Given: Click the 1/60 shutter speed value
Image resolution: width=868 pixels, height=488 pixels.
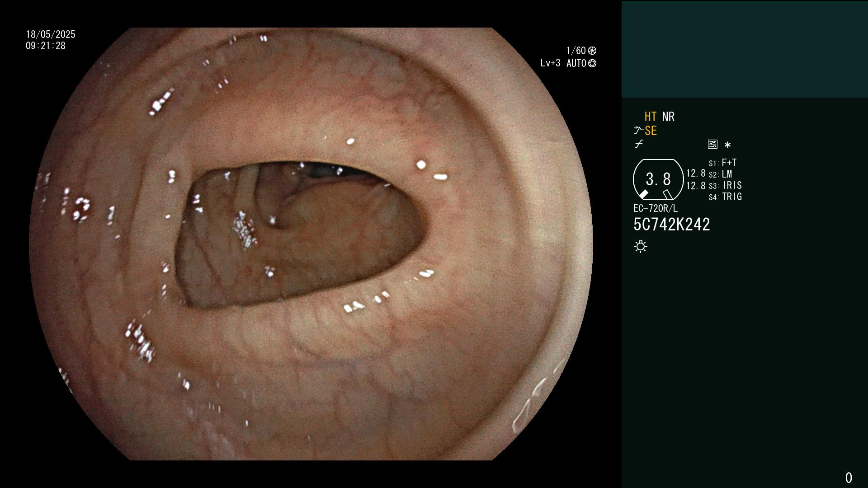Looking at the screenshot, I should pos(576,51).
